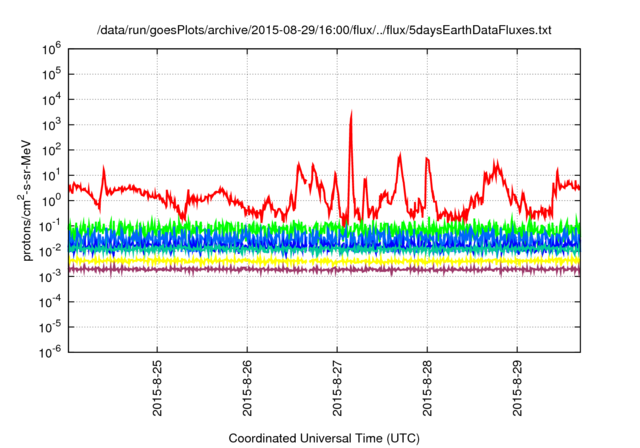Viewport: 640px width, 448px height.
Task: Click the y-axis label 10^-6
Action: (x=50, y=353)
